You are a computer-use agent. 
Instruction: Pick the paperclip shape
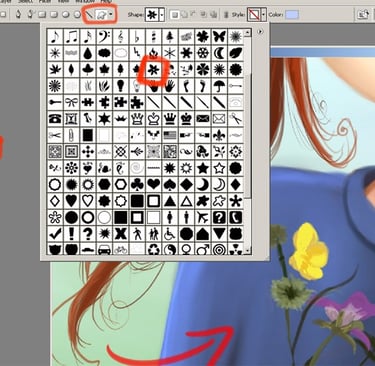71,135
